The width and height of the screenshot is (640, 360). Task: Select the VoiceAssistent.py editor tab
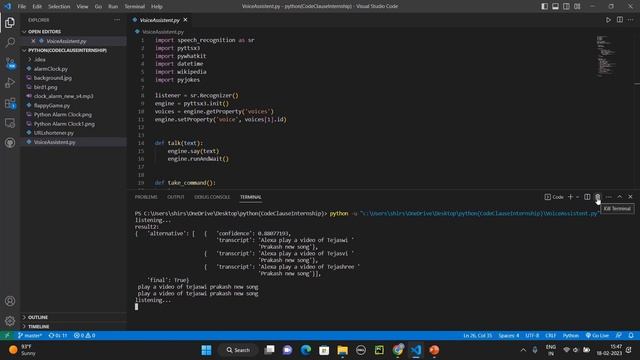tap(160, 20)
